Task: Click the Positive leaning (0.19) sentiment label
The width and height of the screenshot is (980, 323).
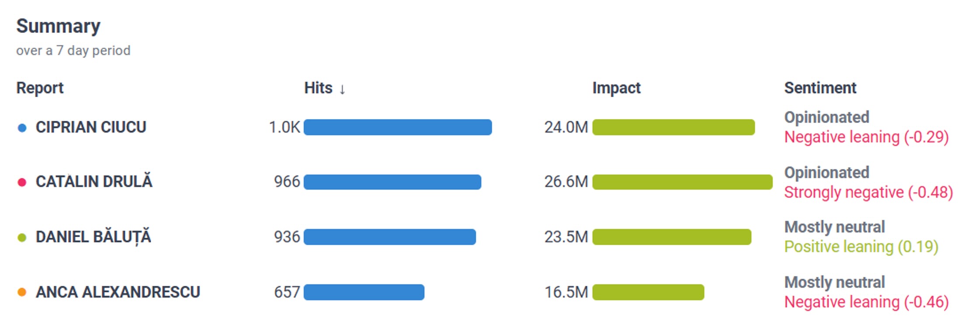Action: tap(861, 247)
